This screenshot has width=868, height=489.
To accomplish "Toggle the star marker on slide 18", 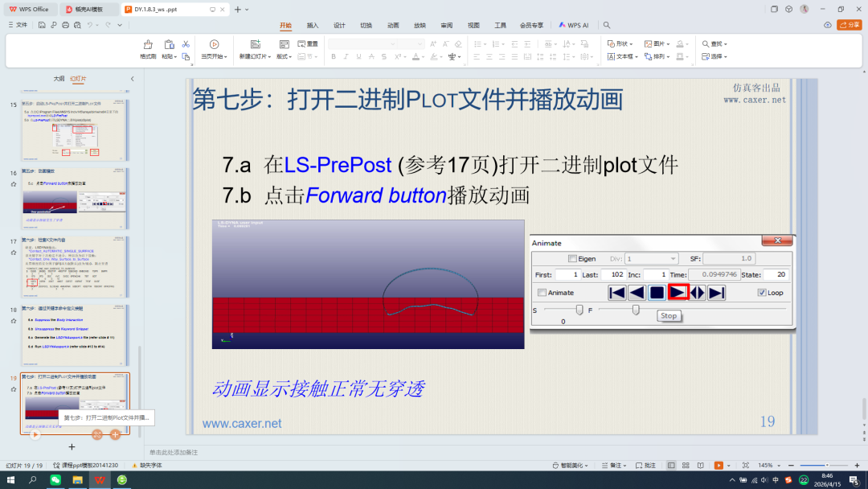I will pyautogui.click(x=14, y=321).
